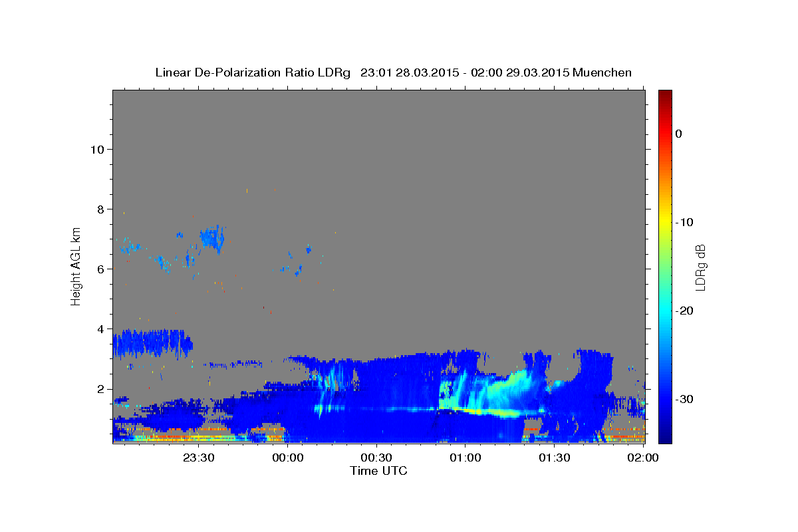Click the '23:30' time tick label
Screen dimensions: 798x532
pyautogui.click(x=199, y=458)
